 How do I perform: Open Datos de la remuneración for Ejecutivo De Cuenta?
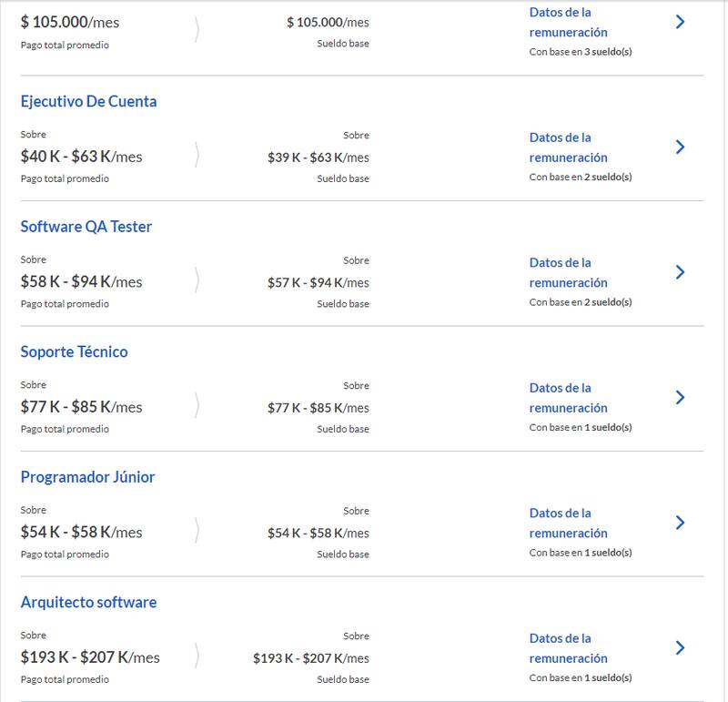[x=568, y=148]
